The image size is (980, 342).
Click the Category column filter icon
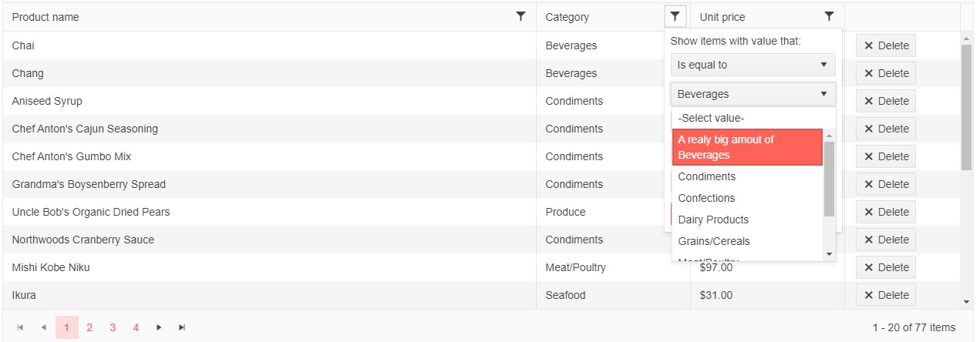(x=675, y=16)
